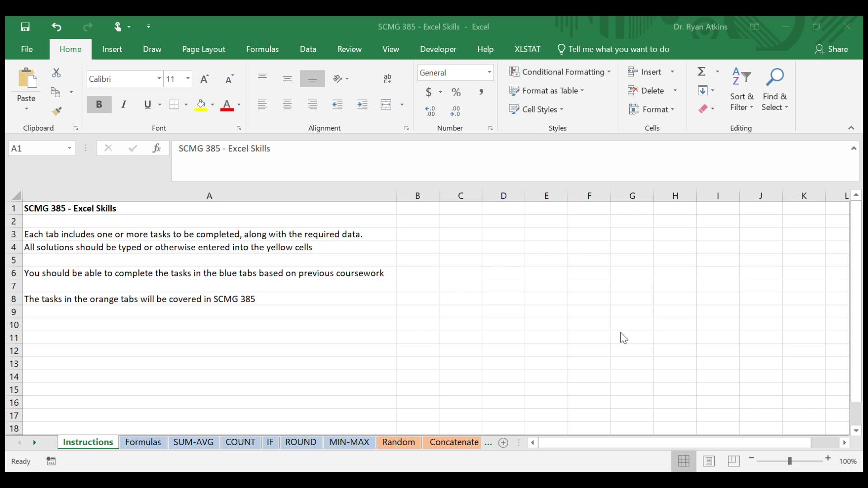868x488 pixels.
Task: Apply italic formatting
Action: (x=123, y=104)
